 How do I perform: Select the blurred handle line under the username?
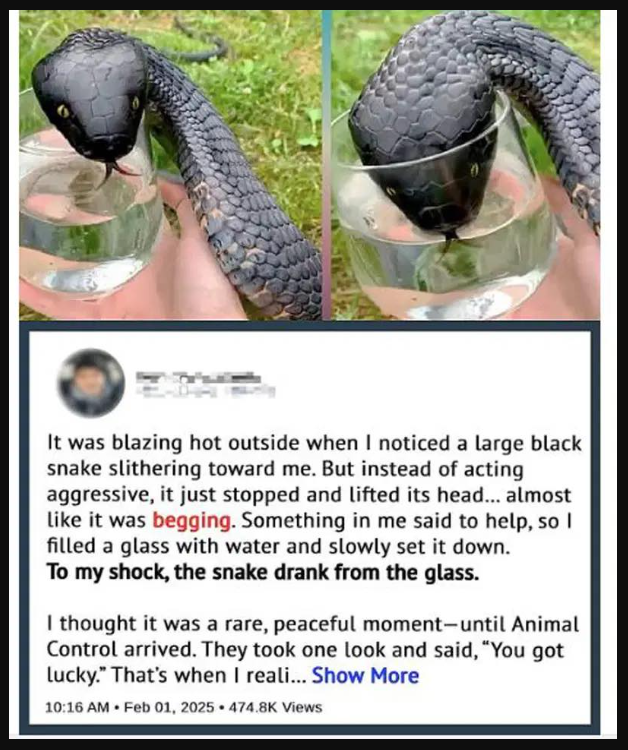pos(206,391)
